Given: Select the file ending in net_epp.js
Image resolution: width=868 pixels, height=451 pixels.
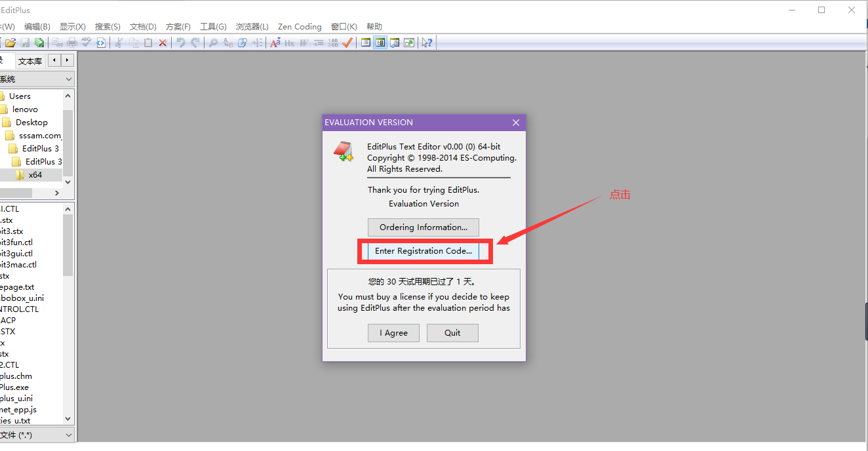Looking at the screenshot, I should coord(18,410).
